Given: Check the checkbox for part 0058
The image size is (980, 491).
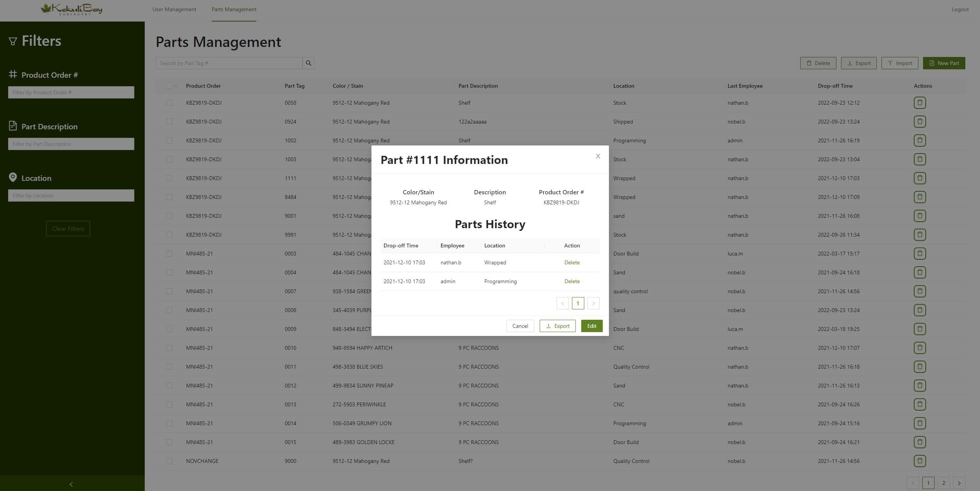Looking at the screenshot, I should (169, 103).
